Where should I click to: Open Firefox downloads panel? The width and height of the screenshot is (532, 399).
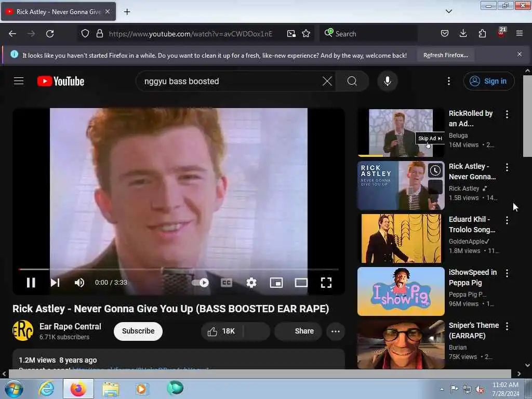(463, 34)
